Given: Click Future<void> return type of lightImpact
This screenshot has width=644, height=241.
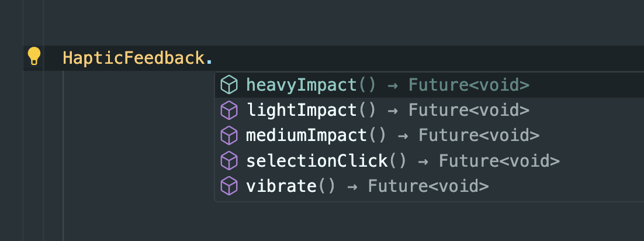Looking at the screenshot, I should (469, 110).
